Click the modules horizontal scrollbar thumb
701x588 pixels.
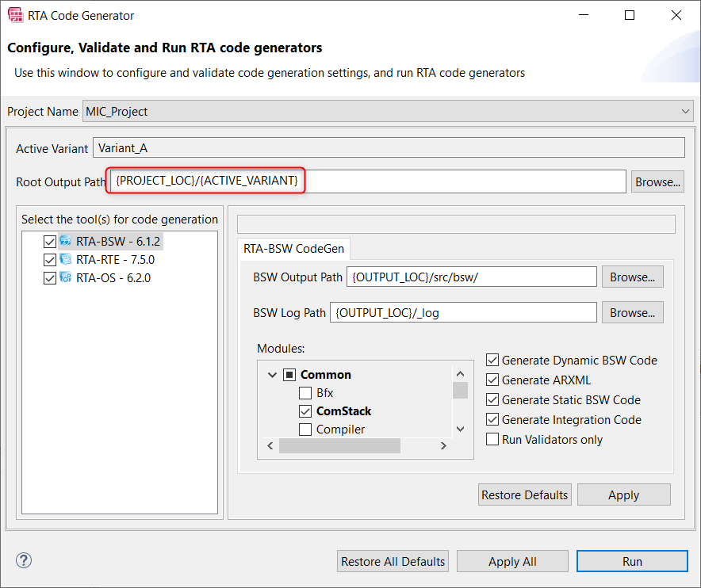[x=339, y=446]
